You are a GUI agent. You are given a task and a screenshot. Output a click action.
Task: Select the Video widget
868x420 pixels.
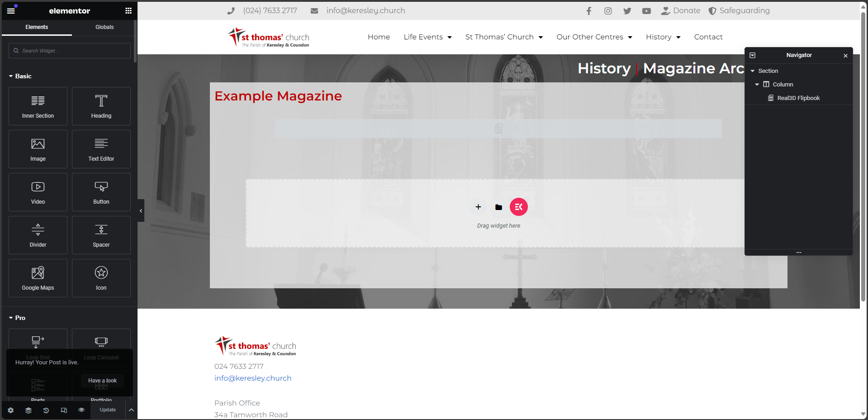[x=38, y=192]
